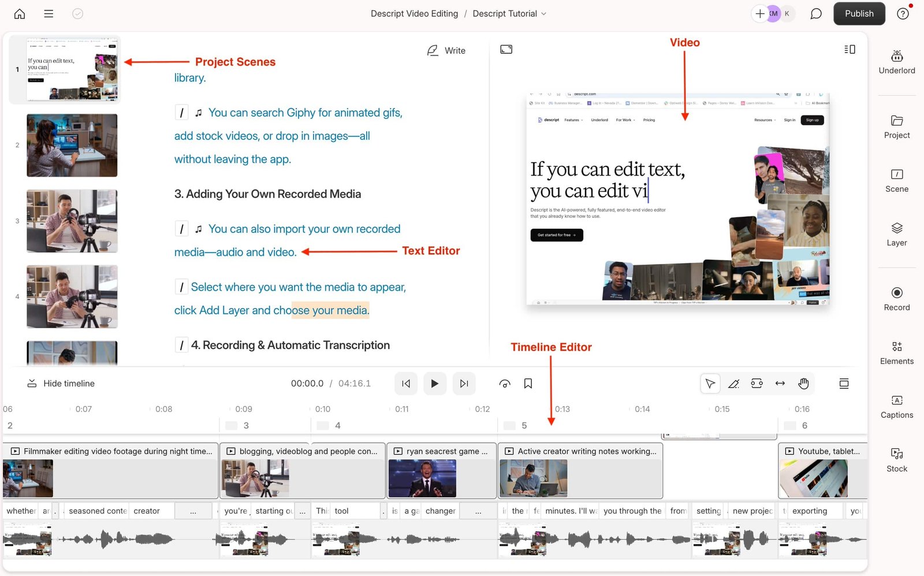Click the Record button in sidebar

coord(896,299)
